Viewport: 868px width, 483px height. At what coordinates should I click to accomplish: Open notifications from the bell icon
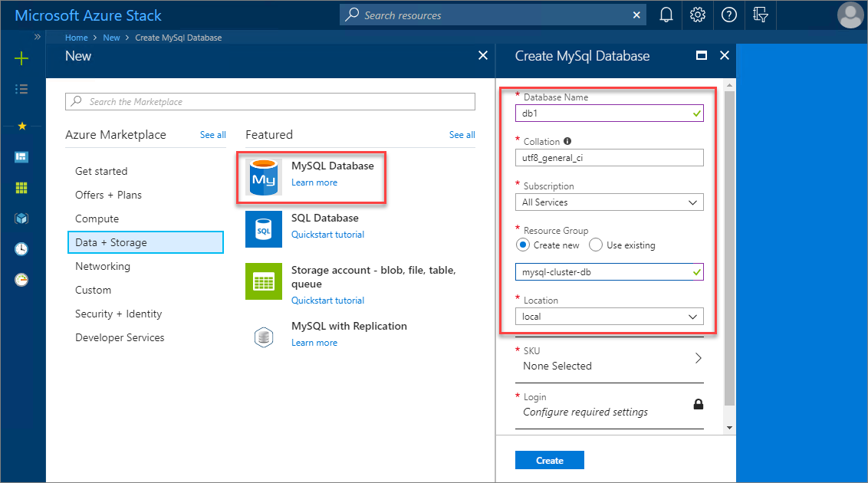[666, 15]
